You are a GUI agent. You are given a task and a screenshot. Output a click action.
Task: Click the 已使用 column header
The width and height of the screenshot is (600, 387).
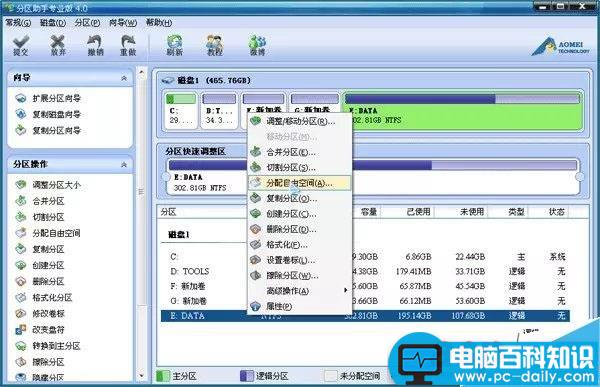pos(418,212)
